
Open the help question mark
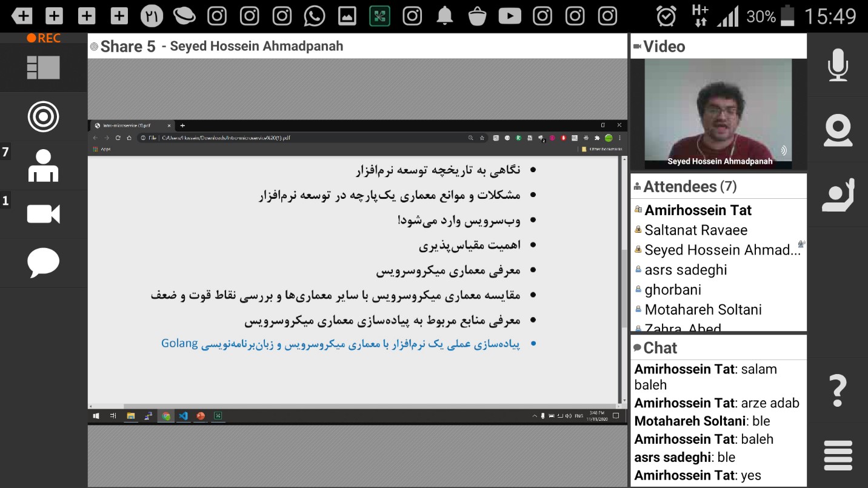[837, 390]
